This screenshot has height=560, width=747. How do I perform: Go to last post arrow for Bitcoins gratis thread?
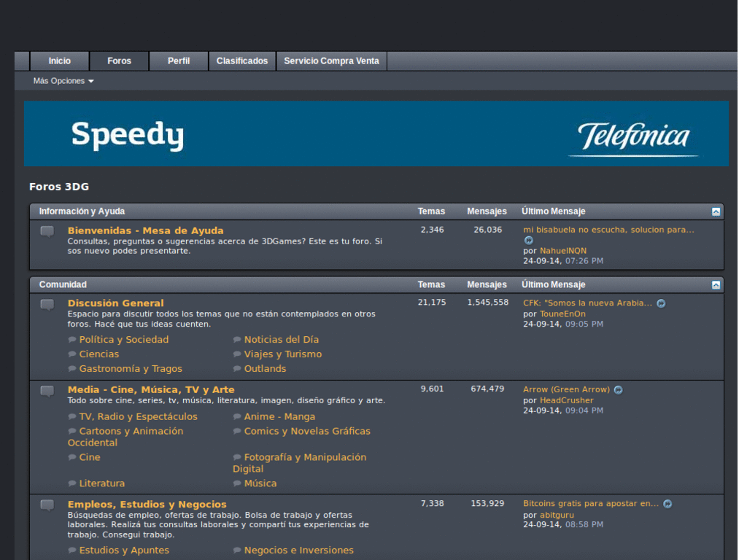[x=667, y=504]
